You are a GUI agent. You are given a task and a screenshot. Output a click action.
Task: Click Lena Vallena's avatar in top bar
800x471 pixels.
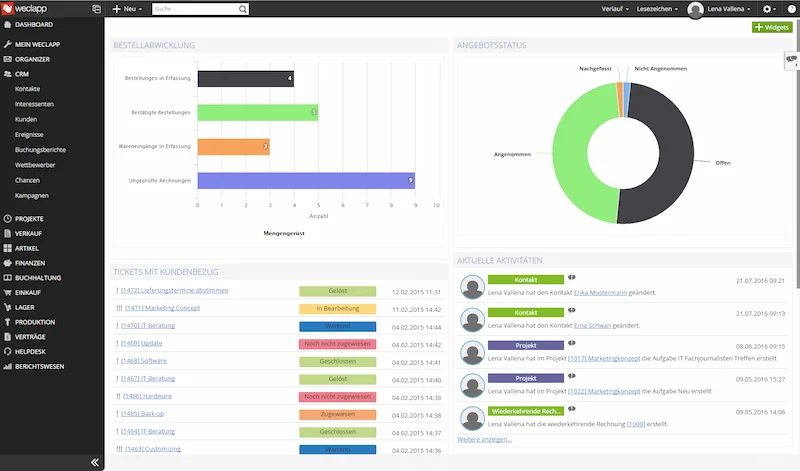coord(697,8)
